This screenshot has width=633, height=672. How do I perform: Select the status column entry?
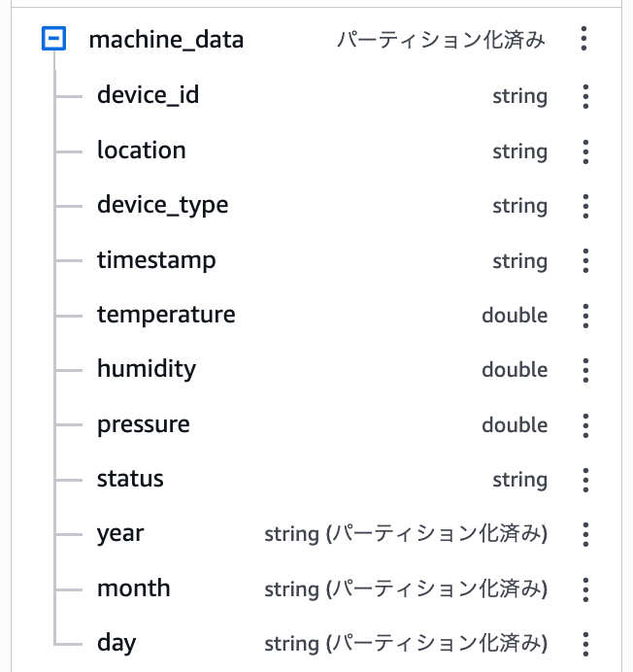point(130,479)
